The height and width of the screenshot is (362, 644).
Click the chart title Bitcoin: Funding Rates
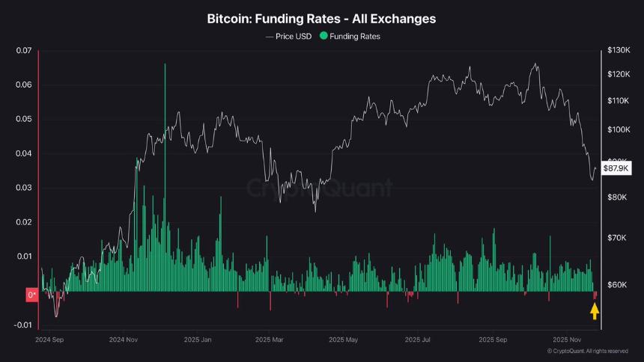coord(321,18)
